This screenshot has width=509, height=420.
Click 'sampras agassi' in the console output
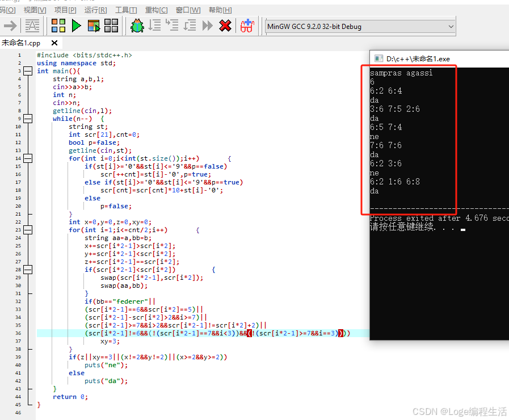[401, 73]
